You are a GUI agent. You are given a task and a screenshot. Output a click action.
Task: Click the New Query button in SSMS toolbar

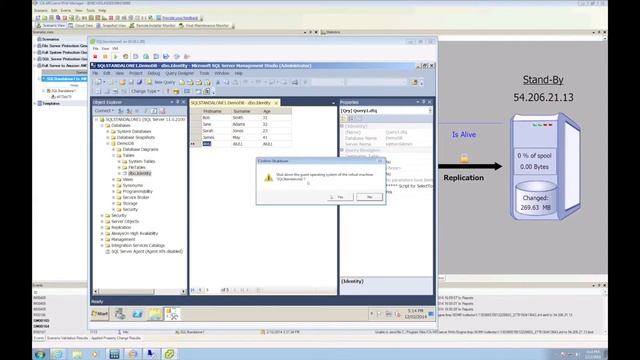(x=161, y=82)
